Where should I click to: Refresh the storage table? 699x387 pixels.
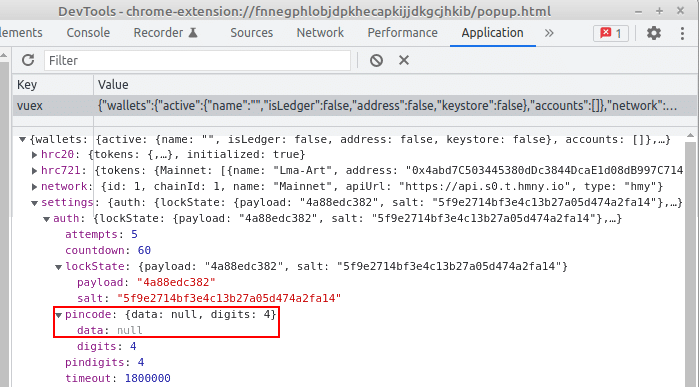coord(28,60)
